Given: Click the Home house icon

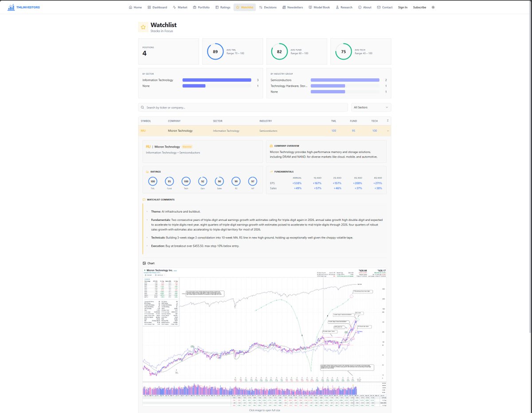Looking at the screenshot, I should click(x=130, y=8).
